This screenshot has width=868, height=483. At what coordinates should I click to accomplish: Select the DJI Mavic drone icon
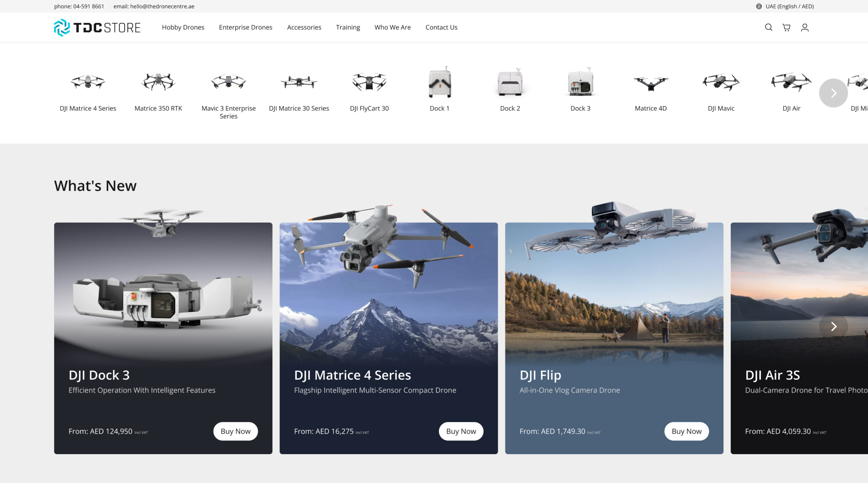[x=721, y=82]
